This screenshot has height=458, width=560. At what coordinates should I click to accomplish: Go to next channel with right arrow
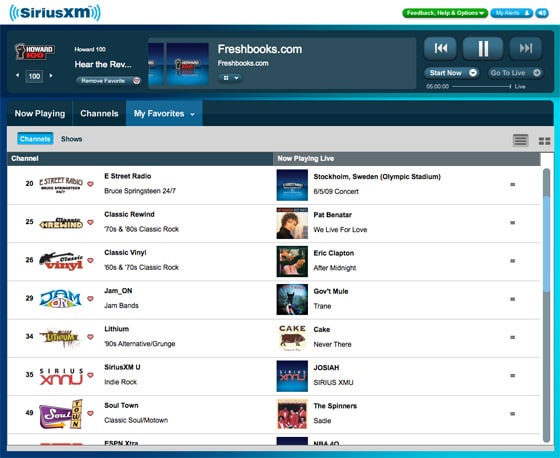(x=51, y=75)
